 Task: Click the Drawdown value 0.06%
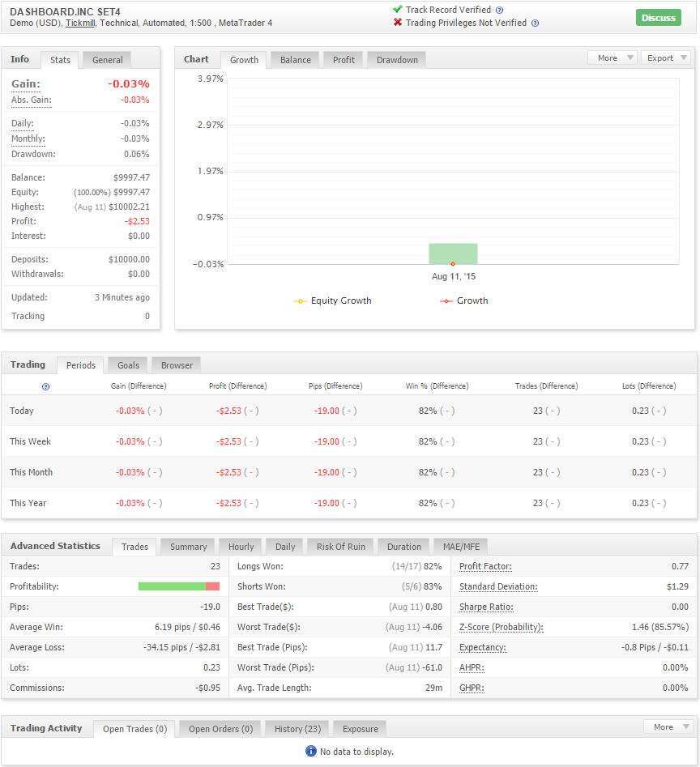(136, 154)
